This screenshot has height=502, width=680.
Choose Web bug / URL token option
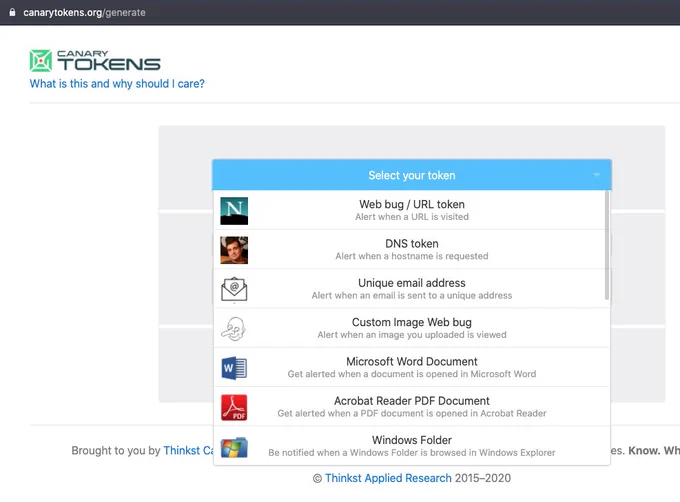[x=412, y=210]
